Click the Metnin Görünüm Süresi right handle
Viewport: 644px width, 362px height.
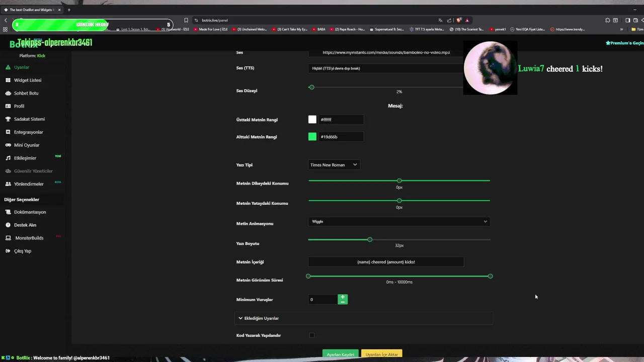(x=490, y=276)
